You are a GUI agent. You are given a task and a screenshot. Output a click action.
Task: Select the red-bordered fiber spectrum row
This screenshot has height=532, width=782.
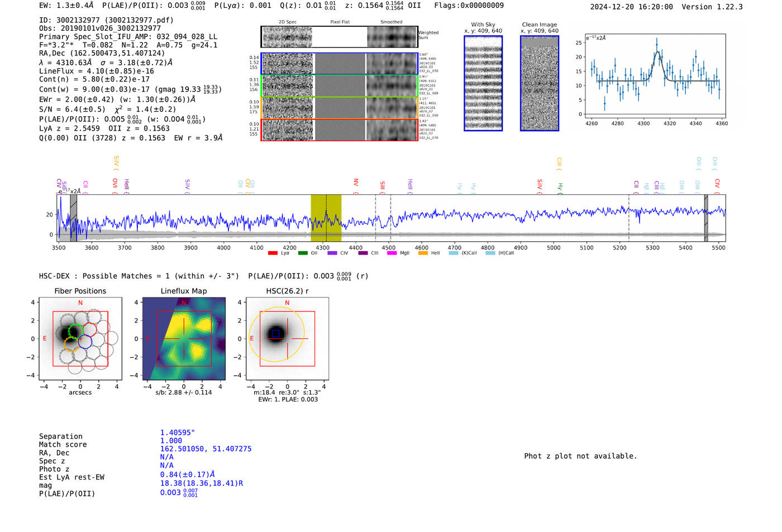339,130
